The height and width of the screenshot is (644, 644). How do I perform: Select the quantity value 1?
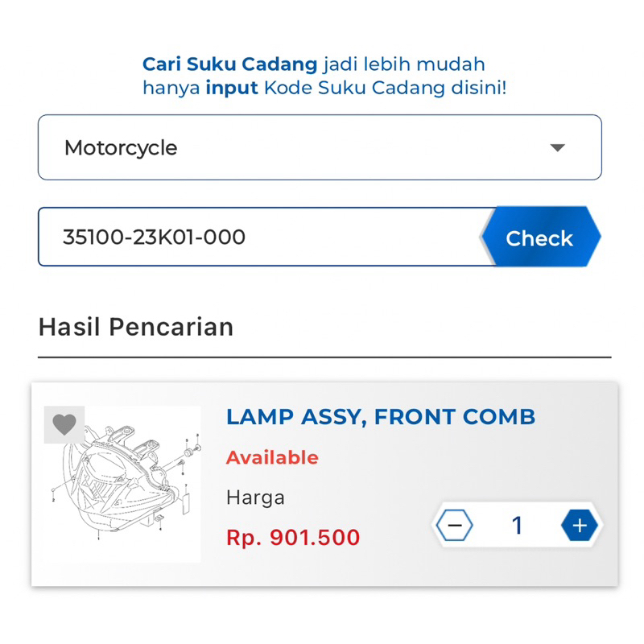click(x=517, y=526)
